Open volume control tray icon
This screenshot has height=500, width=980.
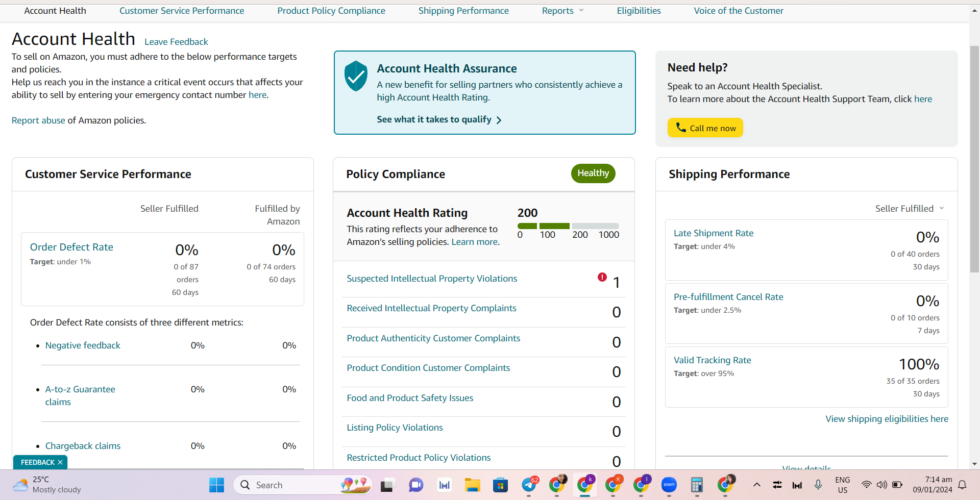pos(881,485)
